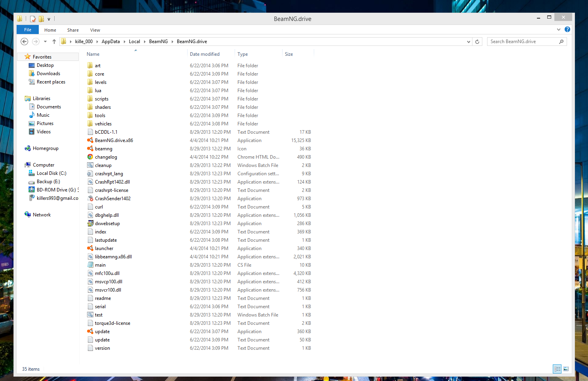
Task: Open the View ribbon tab
Action: tap(95, 30)
